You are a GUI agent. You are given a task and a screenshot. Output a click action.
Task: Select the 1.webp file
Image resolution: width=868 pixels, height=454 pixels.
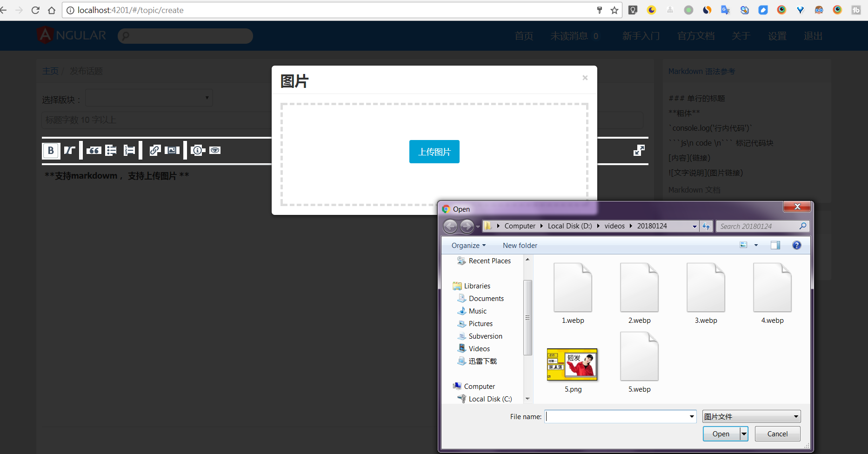tap(573, 294)
